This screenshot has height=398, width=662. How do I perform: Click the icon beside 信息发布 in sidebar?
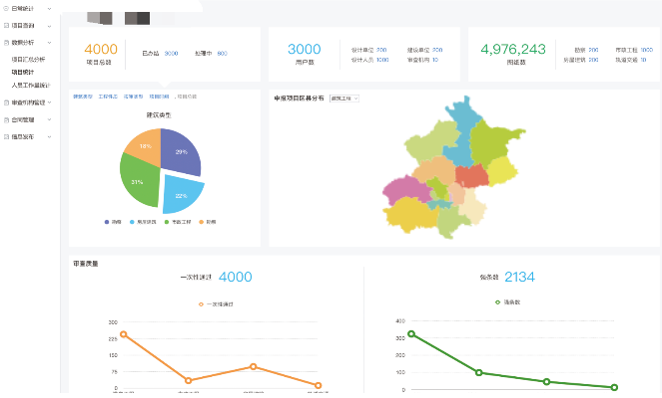tap(6, 137)
